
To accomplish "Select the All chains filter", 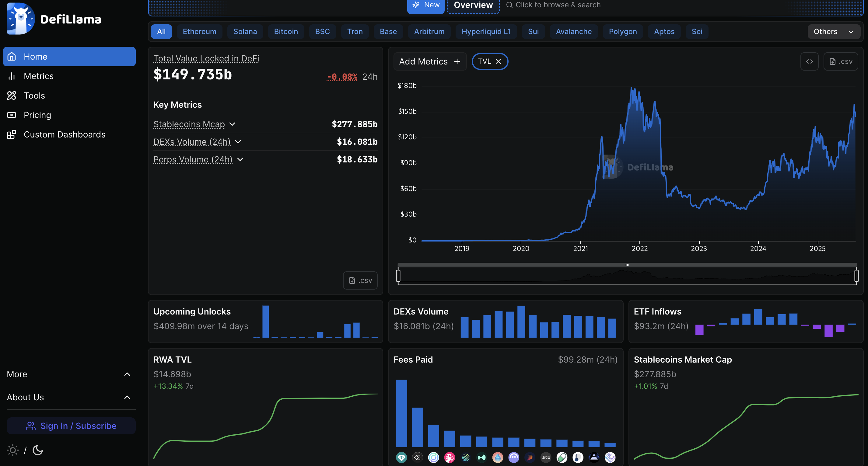I will pos(161,32).
